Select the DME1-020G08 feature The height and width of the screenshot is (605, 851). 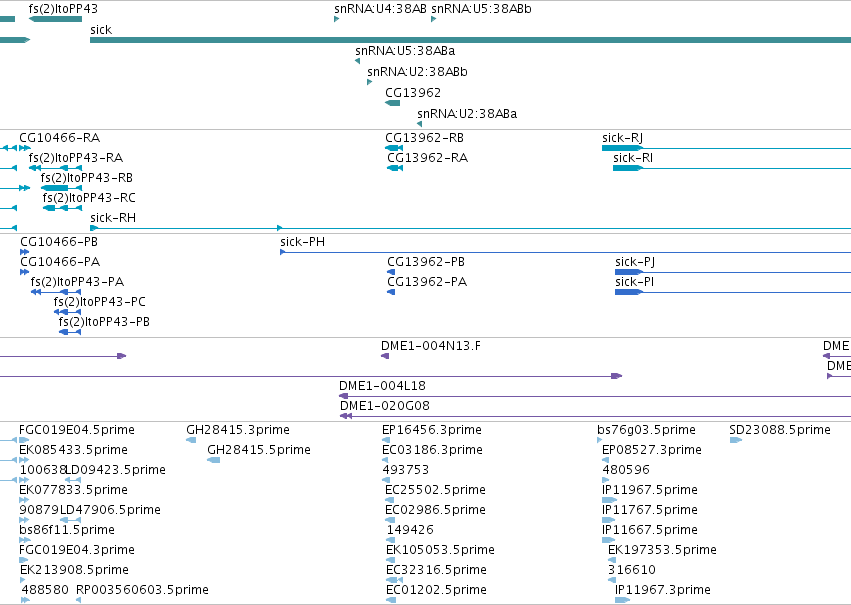pyautogui.click(x=385, y=406)
